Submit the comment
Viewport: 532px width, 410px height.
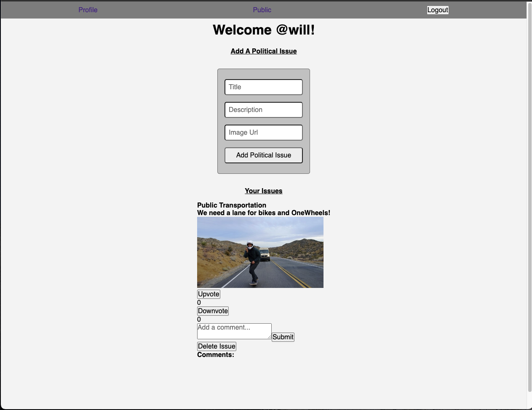(x=283, y=337)
